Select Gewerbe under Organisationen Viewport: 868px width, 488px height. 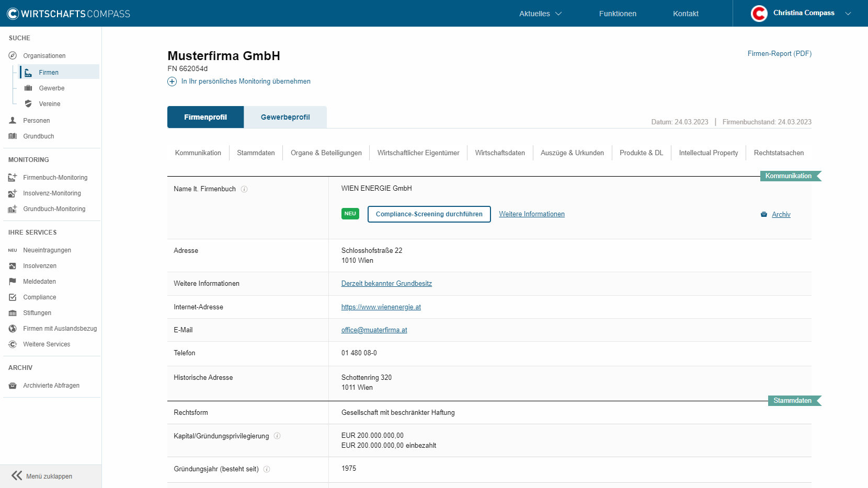pyautogui.click(x=52, y=88)
